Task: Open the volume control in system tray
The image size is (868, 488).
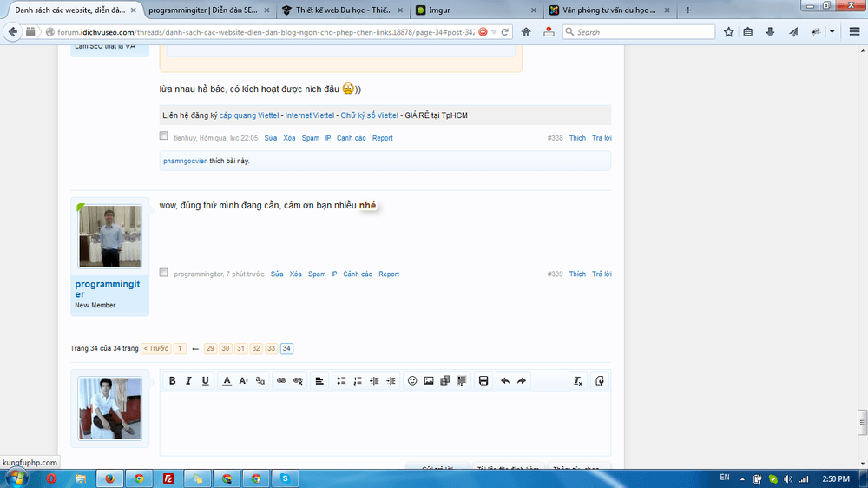Action: [788, 479]
